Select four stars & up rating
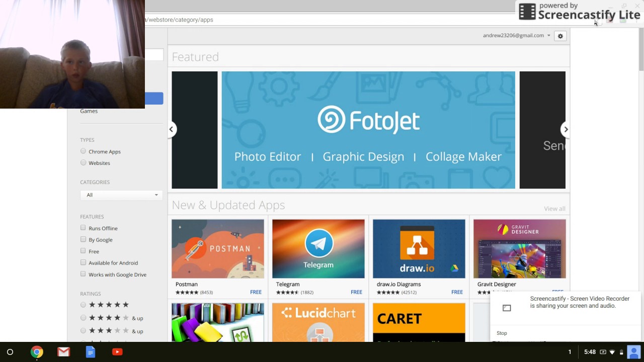644x362 pixels. [x=83, y=318]
